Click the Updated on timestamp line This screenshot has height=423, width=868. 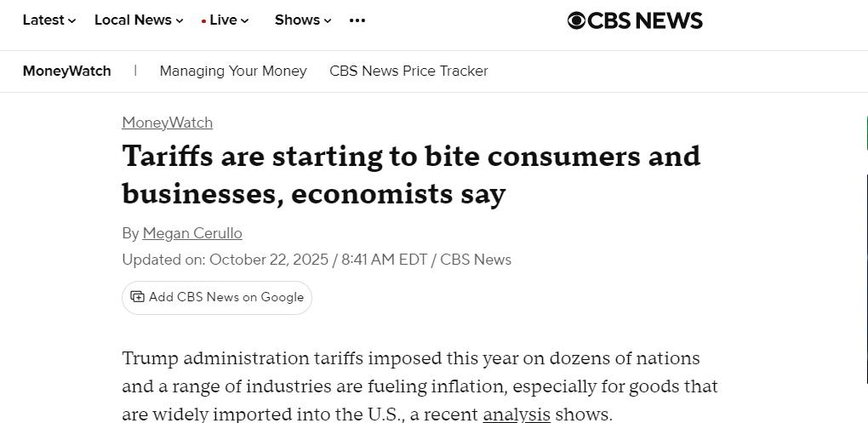pyautogui.click(x=316, y=260)
